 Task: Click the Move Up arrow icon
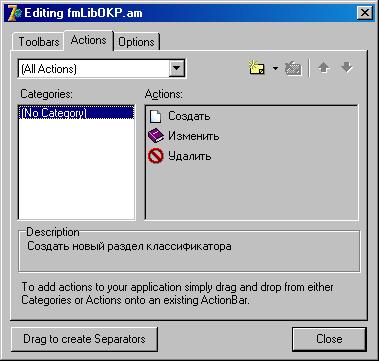pyautogui.click(x=323, y=68)
